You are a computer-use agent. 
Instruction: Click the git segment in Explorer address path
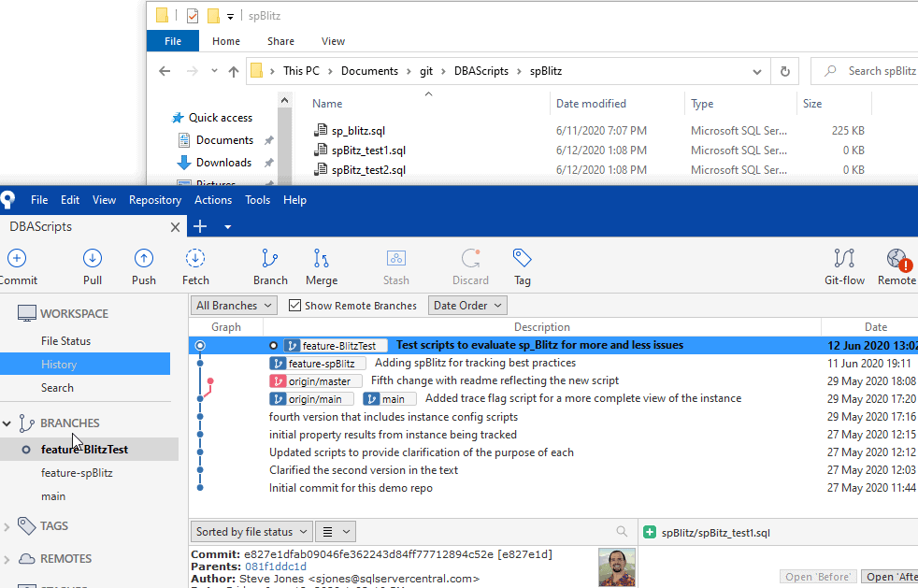coord(426,71)
